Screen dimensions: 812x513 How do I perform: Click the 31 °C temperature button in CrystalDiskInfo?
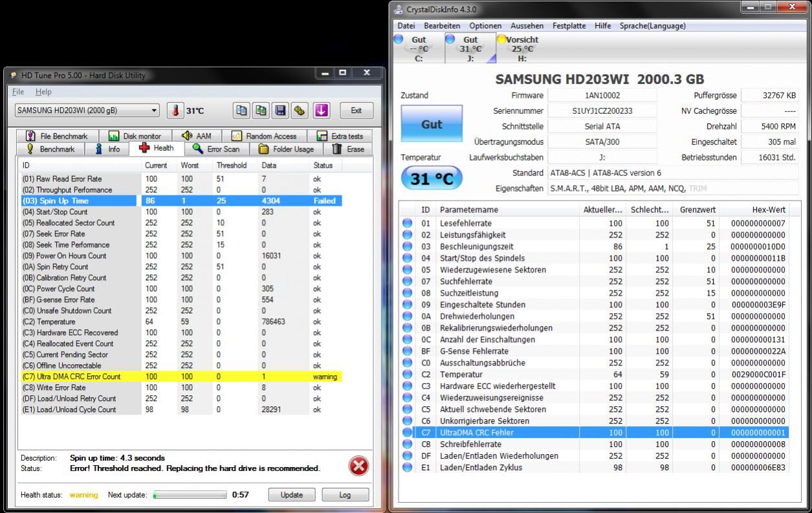point(432,179)
